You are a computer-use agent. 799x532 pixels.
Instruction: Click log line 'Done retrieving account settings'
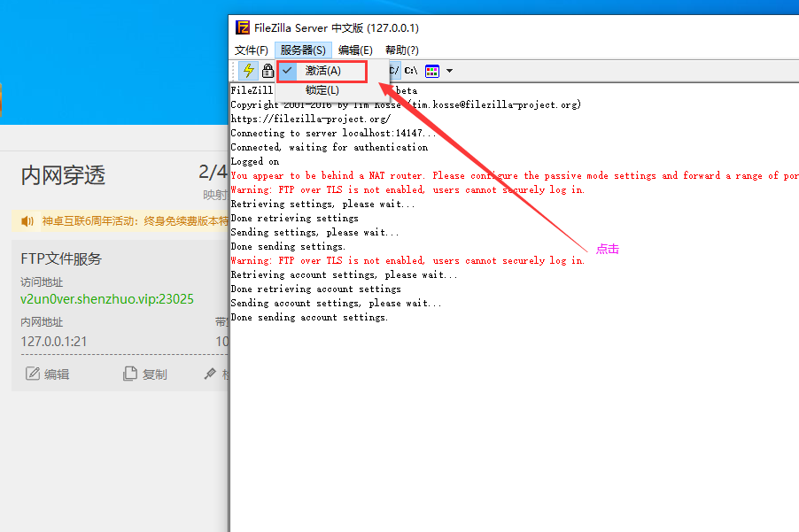(316, 289)
